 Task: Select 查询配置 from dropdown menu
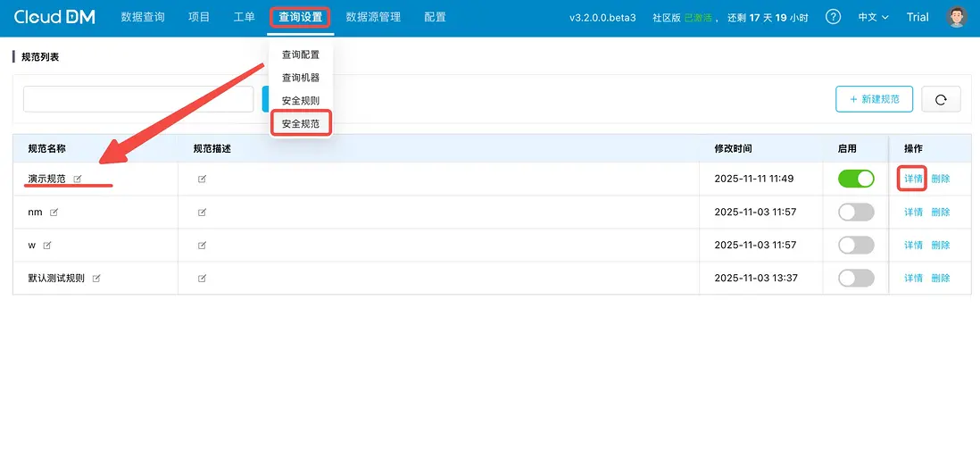pos(301,55)
